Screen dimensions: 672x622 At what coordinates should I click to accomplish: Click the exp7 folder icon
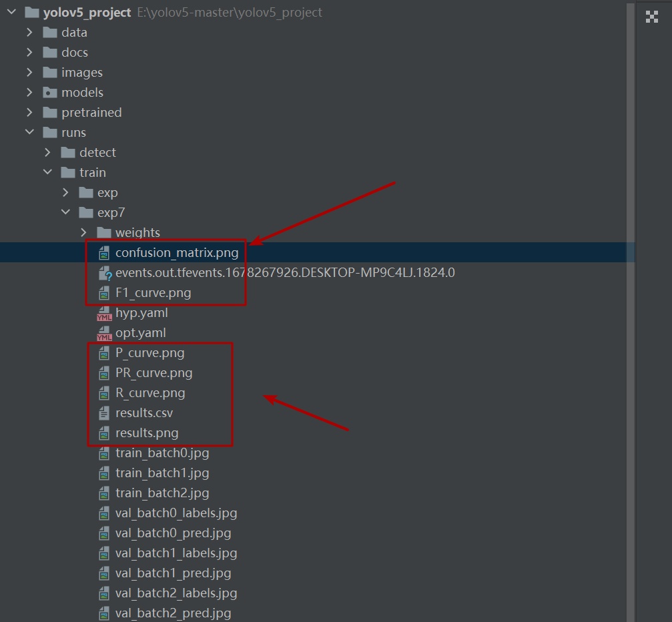click(86, 213)
